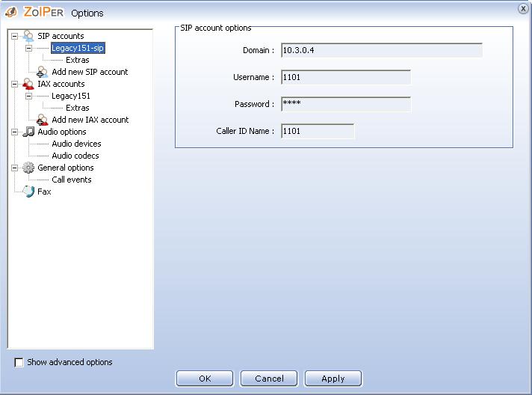The height and width of the screenshot is (395, 532).
Task: Click the Zoiper logo icon in title bar
Action: click(x=11, y=12)
